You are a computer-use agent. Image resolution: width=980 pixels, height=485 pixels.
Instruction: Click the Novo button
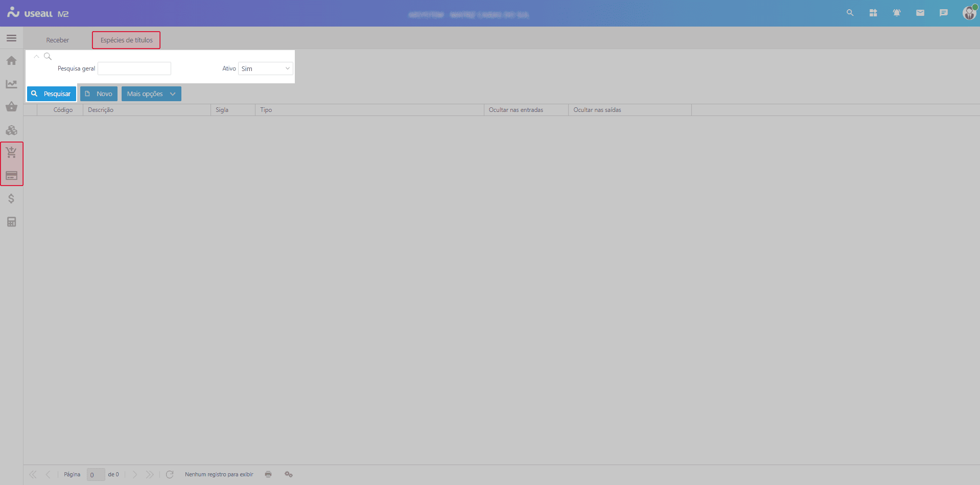[99, 94]
